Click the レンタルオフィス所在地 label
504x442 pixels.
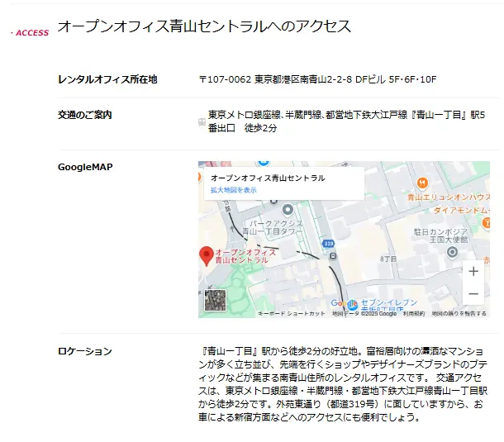tap(107, 79)
